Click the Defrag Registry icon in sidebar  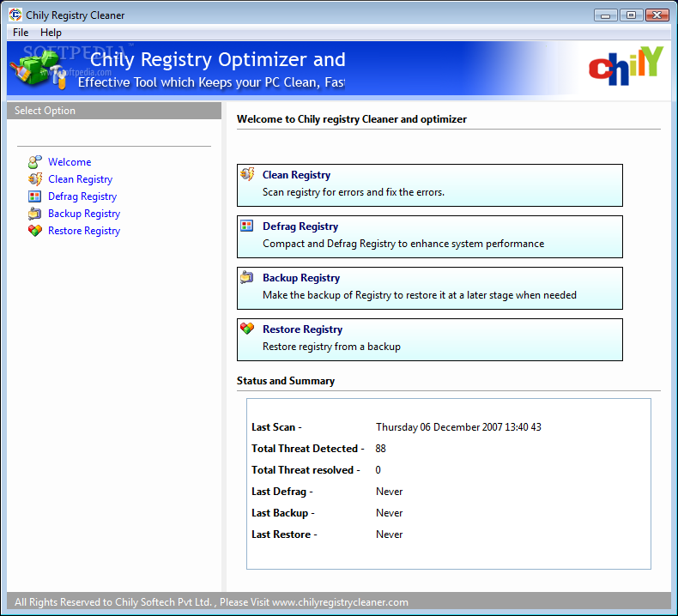click(35, 196)
